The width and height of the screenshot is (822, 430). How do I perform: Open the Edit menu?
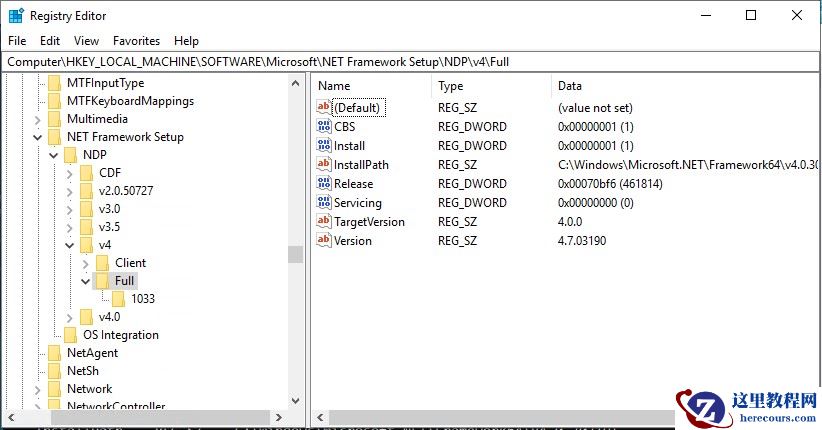click(50, 41)
